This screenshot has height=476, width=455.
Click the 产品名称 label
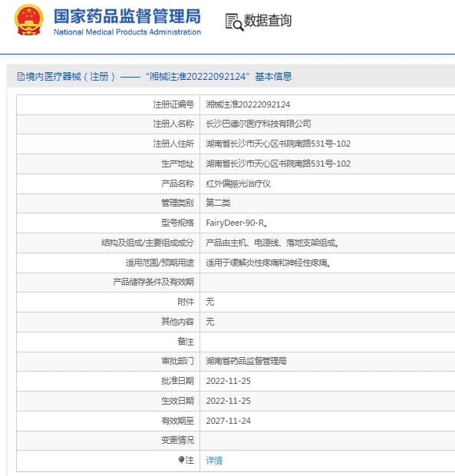[x=177, y=183]
